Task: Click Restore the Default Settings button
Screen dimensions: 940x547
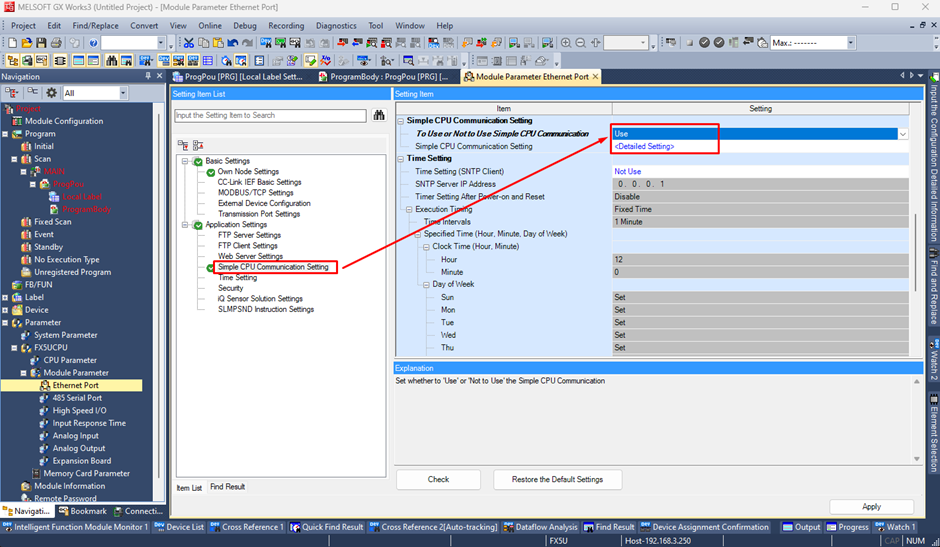Action: coord(557,479)
